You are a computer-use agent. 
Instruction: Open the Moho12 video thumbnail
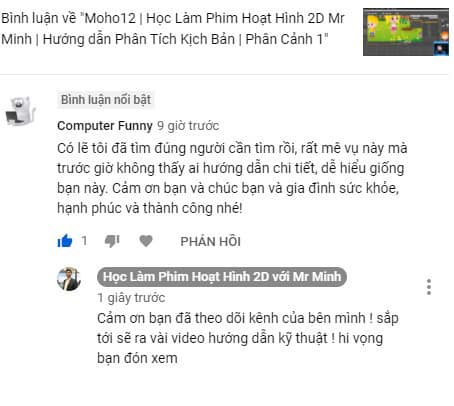(x=406, y=32)
